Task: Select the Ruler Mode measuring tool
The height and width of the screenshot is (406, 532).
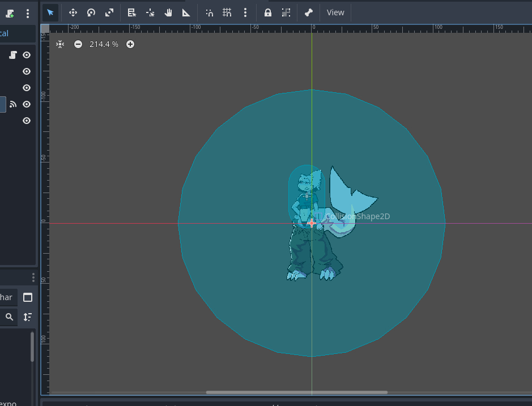Action: 186,12
